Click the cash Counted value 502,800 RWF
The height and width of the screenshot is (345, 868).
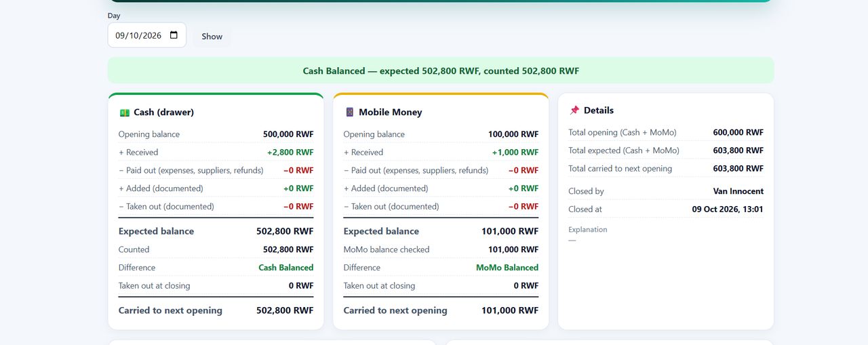[x=288, y=249]
